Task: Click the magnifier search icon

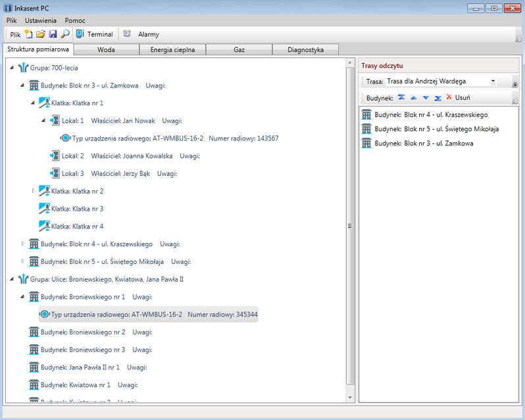Action: click(x=64, y=34)
